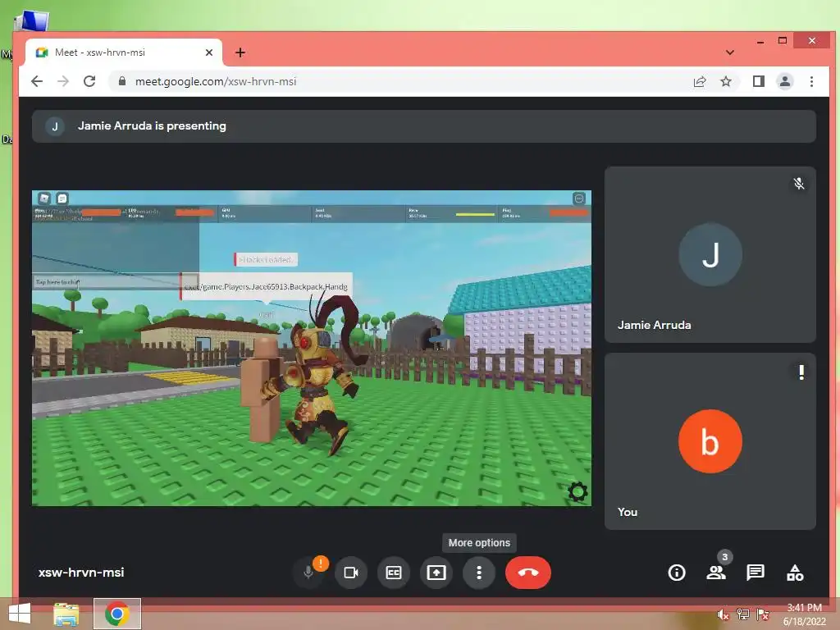Open the Chrome three-dot menu
The image size is (840, 630).
(x=811, y=81)
